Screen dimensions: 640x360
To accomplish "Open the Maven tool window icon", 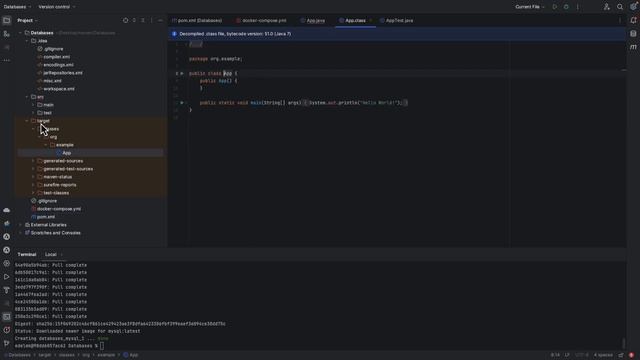I will (633, 47).
